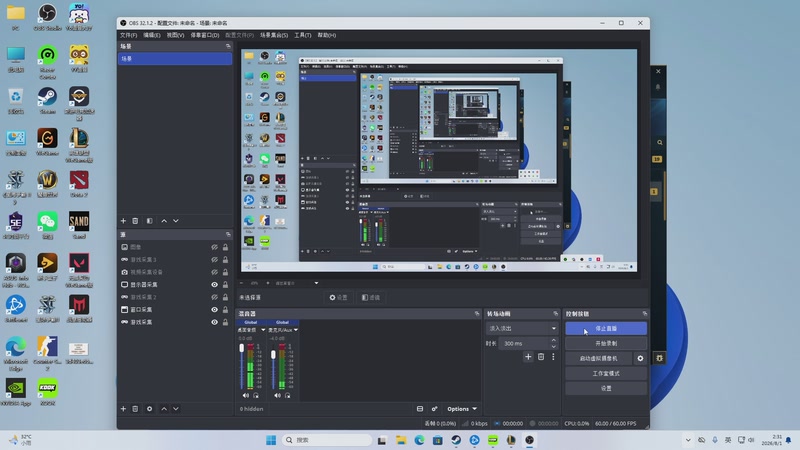Add a transition with the plus icon
800x450 pixels.
[x=528, y=357]
